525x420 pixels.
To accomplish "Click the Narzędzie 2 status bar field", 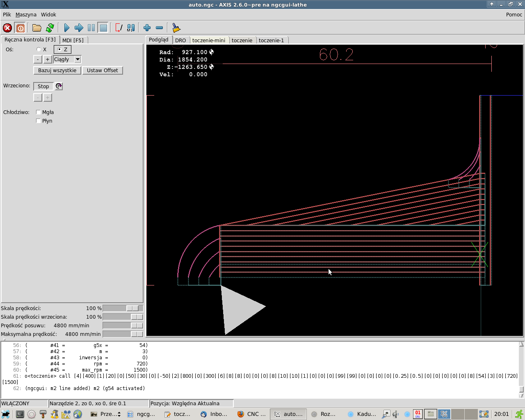I will coord(98,403).
